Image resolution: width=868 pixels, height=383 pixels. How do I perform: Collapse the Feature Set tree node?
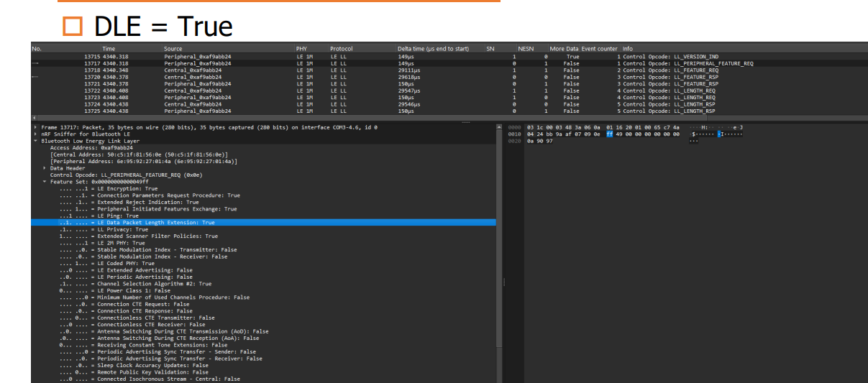[x=45, y=182]
